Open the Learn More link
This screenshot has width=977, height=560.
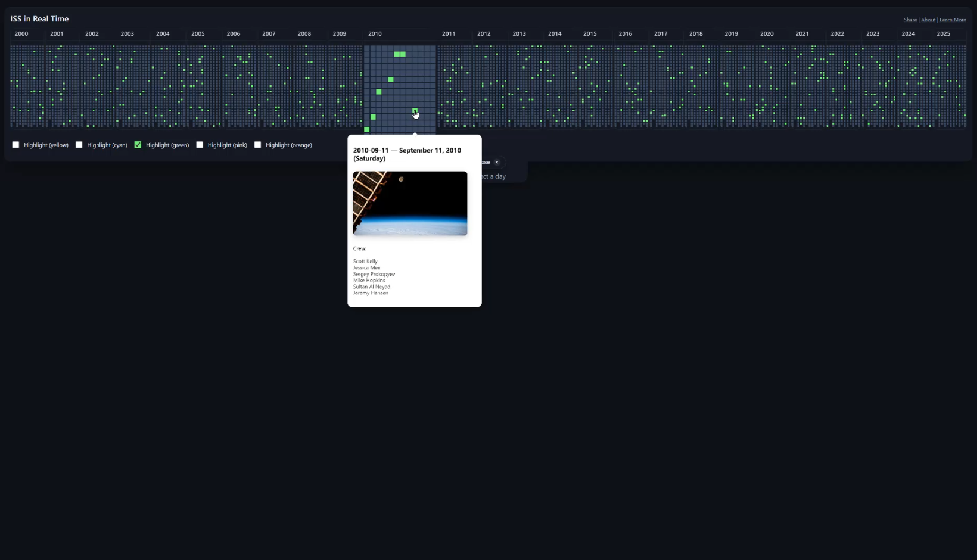pos(953,20)
